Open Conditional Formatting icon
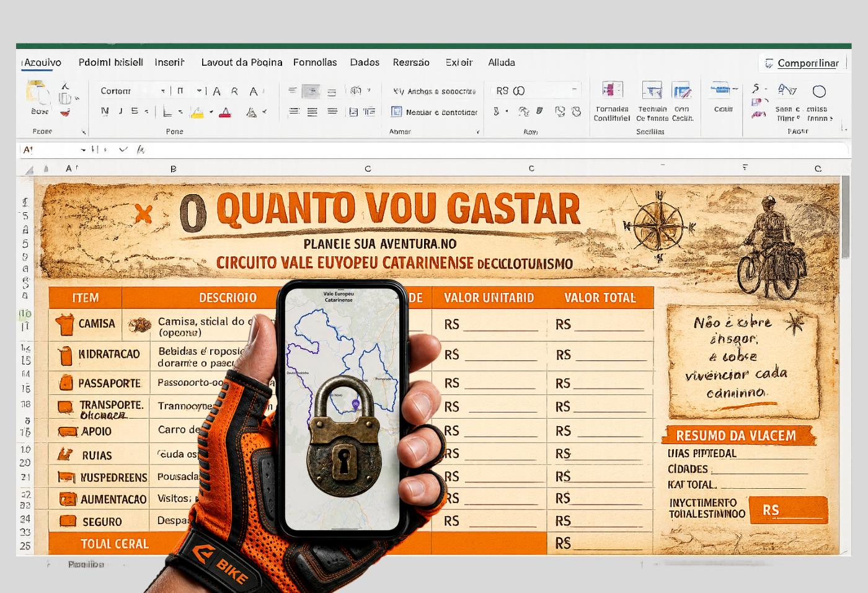 tap(613, 91)
